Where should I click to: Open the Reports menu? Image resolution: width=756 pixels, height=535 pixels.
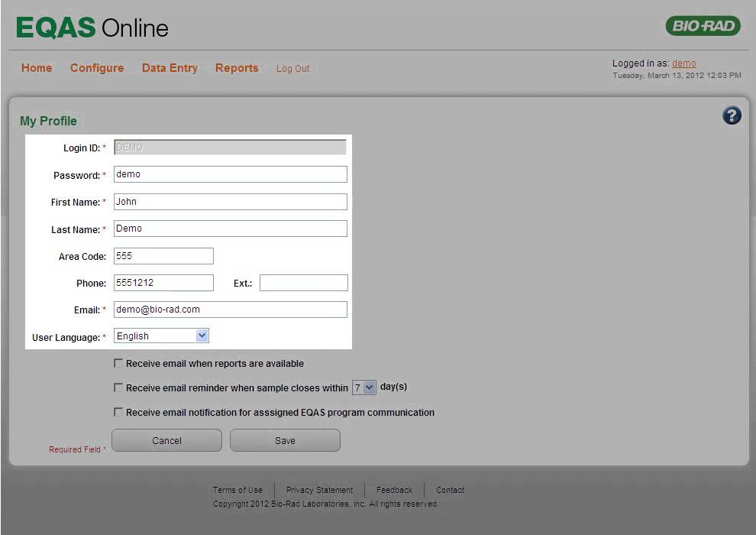point(237,68)
